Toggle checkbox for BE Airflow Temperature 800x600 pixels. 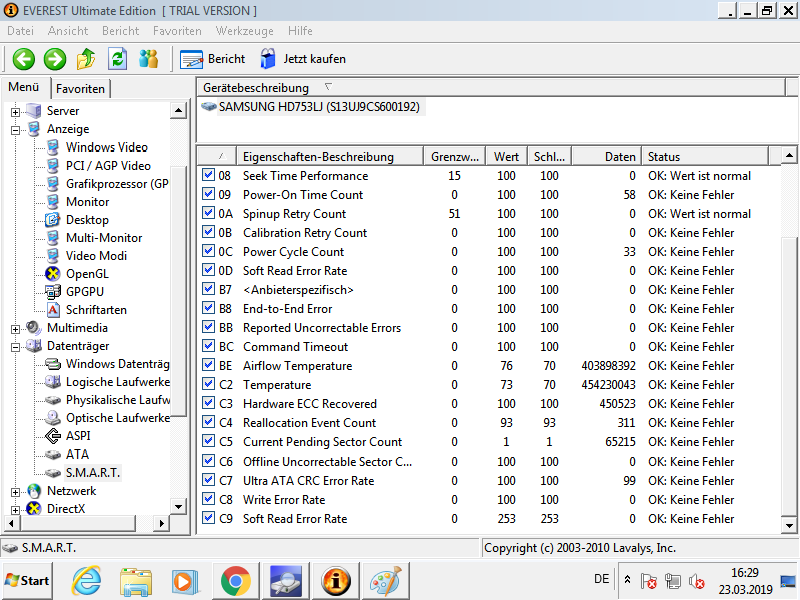tap(208, 365)
